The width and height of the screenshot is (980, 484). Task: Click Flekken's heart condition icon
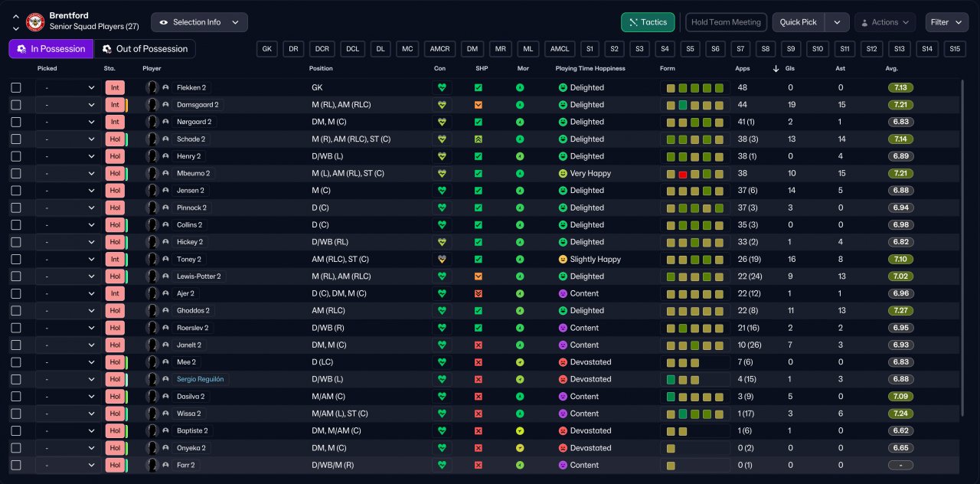[x=441, y=88]
